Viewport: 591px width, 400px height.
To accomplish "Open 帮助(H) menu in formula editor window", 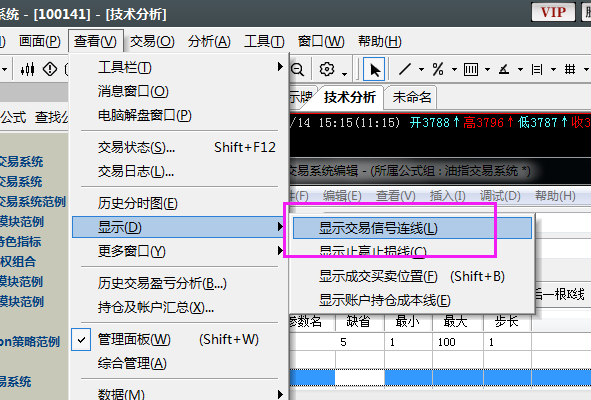I will coord(555,196).
